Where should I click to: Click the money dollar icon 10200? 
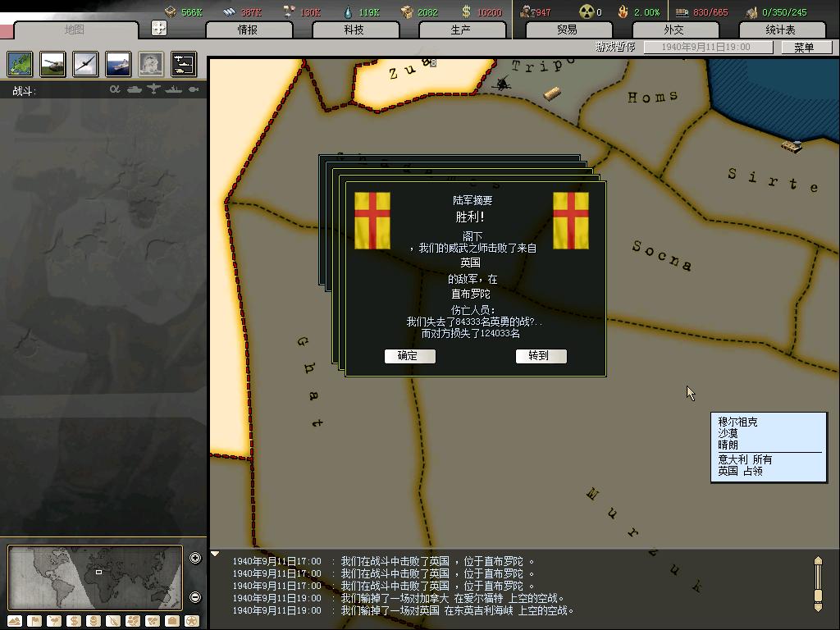pyautogui.click(x=466, y=11)
